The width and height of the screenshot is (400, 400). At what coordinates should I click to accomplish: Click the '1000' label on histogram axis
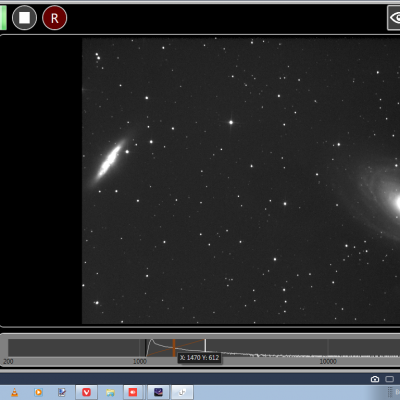point(140,361)
